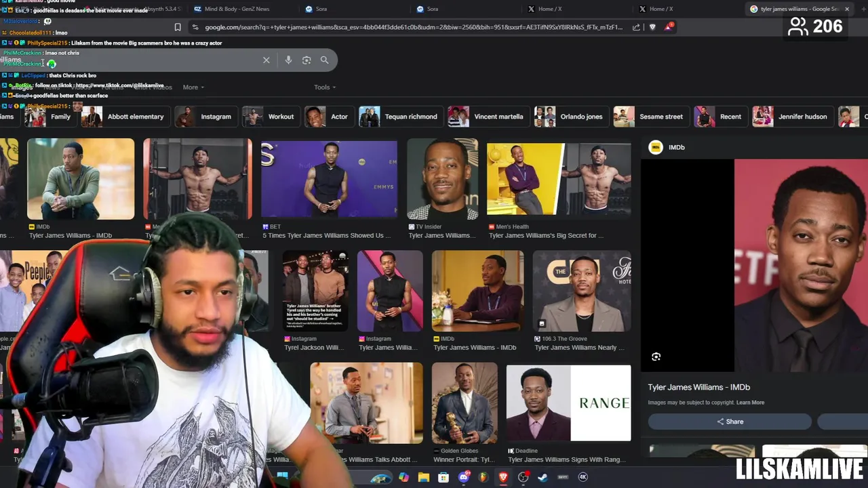
Task: Expand the More search filters dropdown
Action: click(x=193, y=87)
